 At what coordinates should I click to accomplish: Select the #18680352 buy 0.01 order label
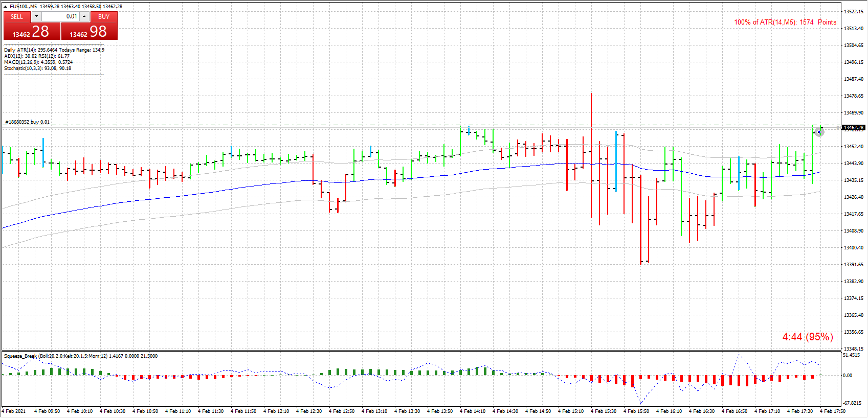pyautogui.click(x=28, y=122)
